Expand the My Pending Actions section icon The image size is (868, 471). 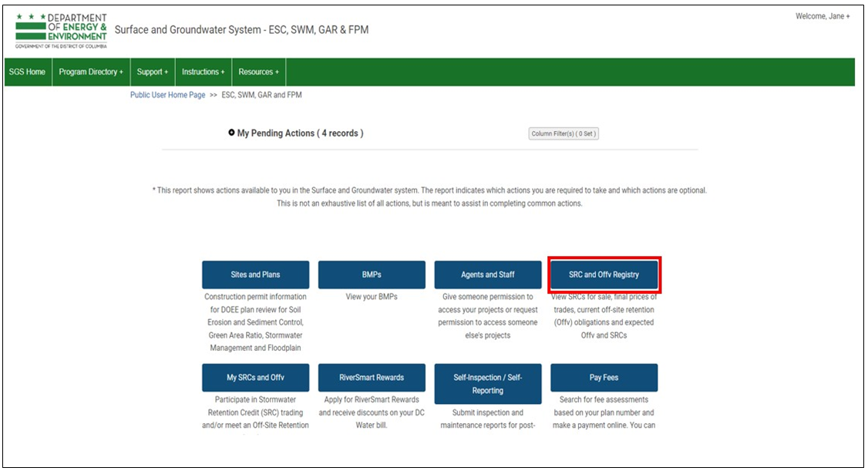click(x=231, y=133)
